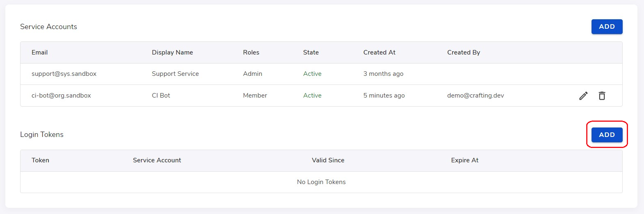Click the Email column header
Viewport: 644px width, 214px height.
pyautogui.click(x=39, y=52)
